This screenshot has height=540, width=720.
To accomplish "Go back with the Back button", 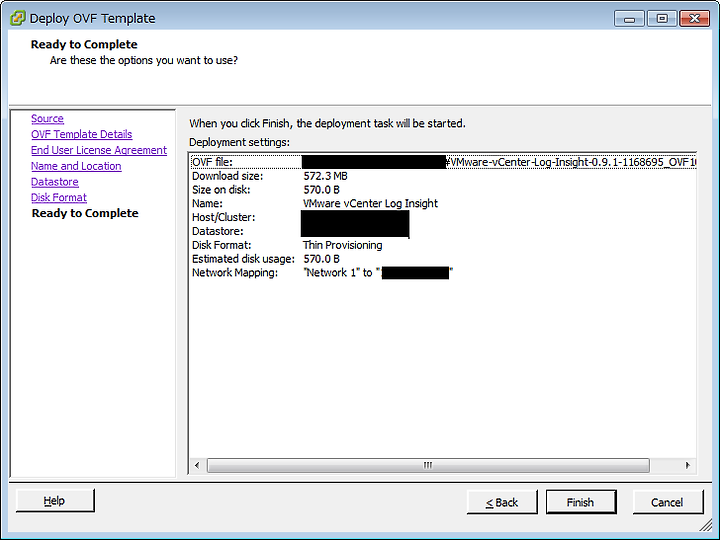I will tap(502, 502).
